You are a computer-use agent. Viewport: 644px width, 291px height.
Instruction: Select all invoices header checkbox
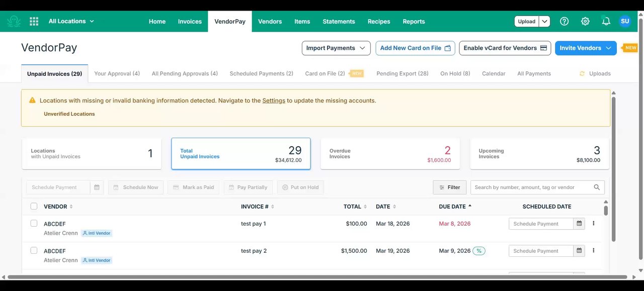(x=34, y=206)
